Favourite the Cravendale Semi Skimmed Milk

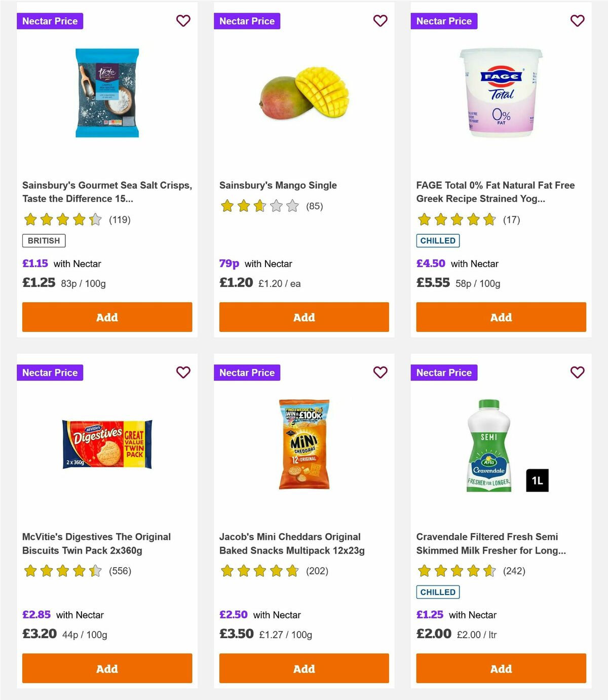577,372
